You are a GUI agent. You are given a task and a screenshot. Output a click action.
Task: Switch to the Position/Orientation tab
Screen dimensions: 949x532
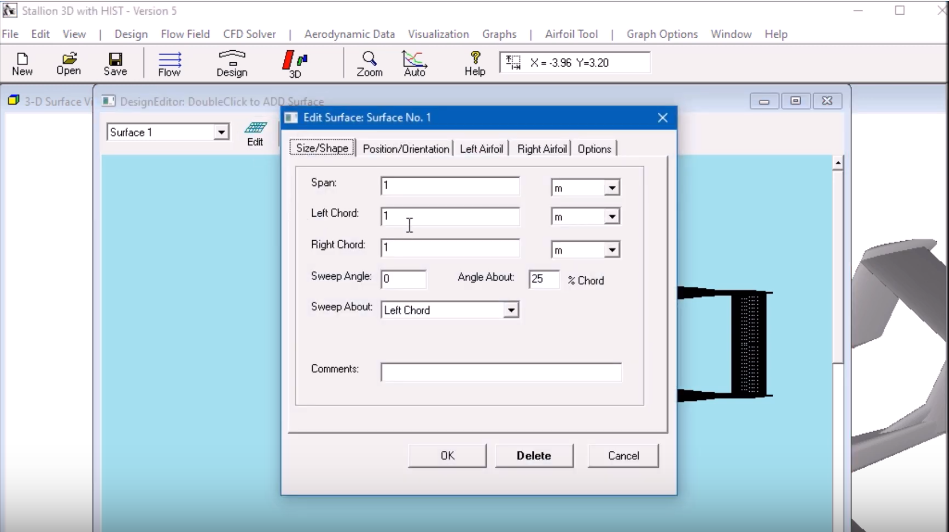406,149
